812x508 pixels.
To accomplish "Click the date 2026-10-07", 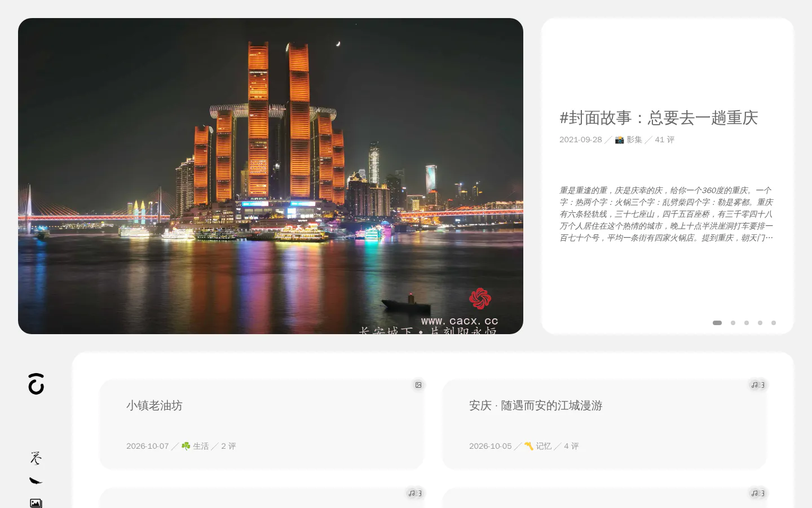I will point(148,446).
